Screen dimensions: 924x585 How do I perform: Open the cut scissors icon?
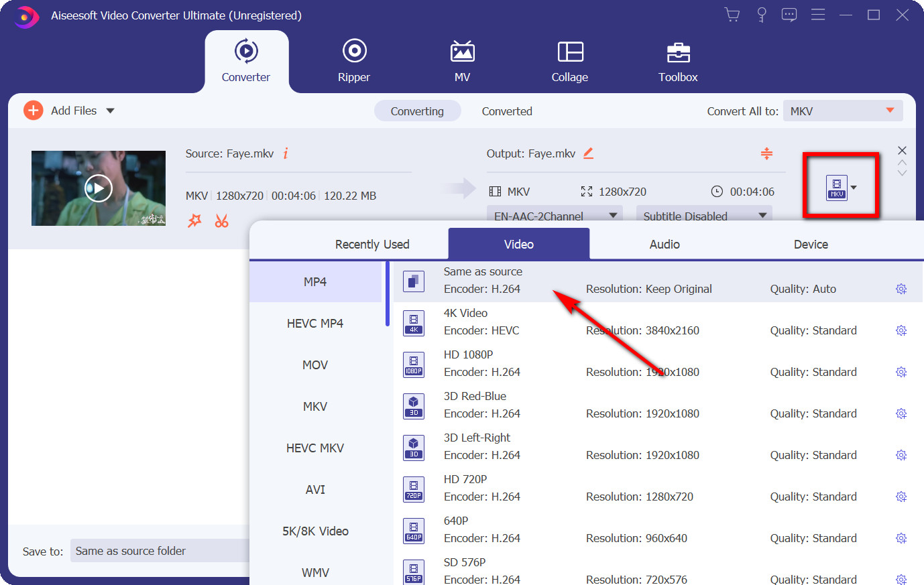222,220
